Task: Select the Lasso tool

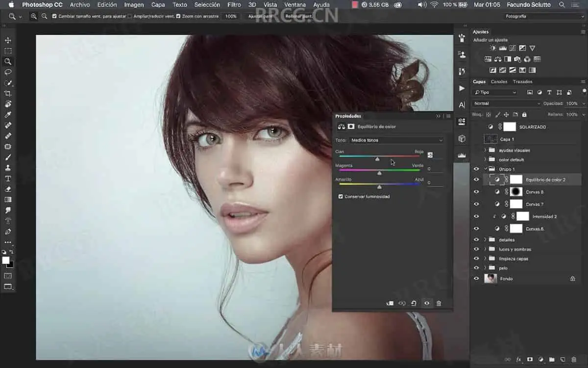Action: click(x=8, y=72)
